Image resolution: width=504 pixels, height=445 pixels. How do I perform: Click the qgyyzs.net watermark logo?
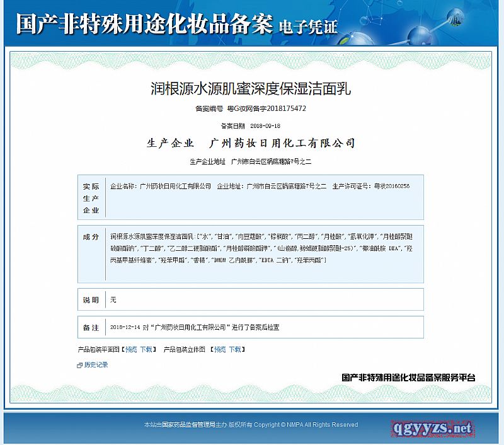(432, 429)
